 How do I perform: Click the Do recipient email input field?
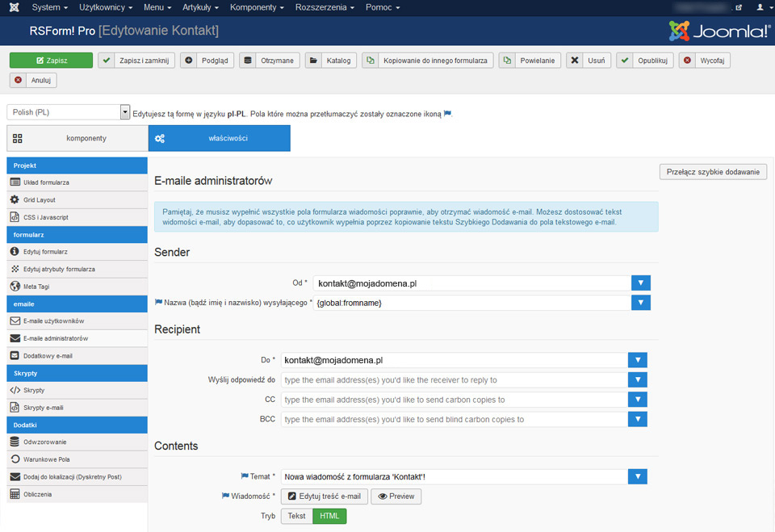tap(455, 360)
